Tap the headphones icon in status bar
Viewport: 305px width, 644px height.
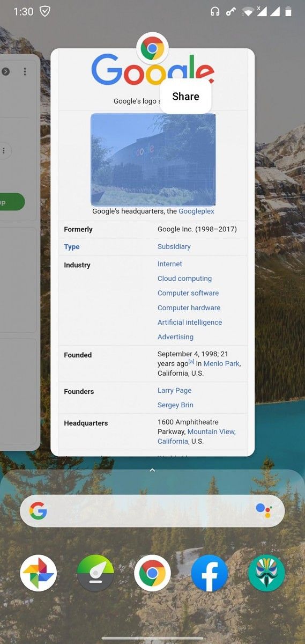click(215, 11)
